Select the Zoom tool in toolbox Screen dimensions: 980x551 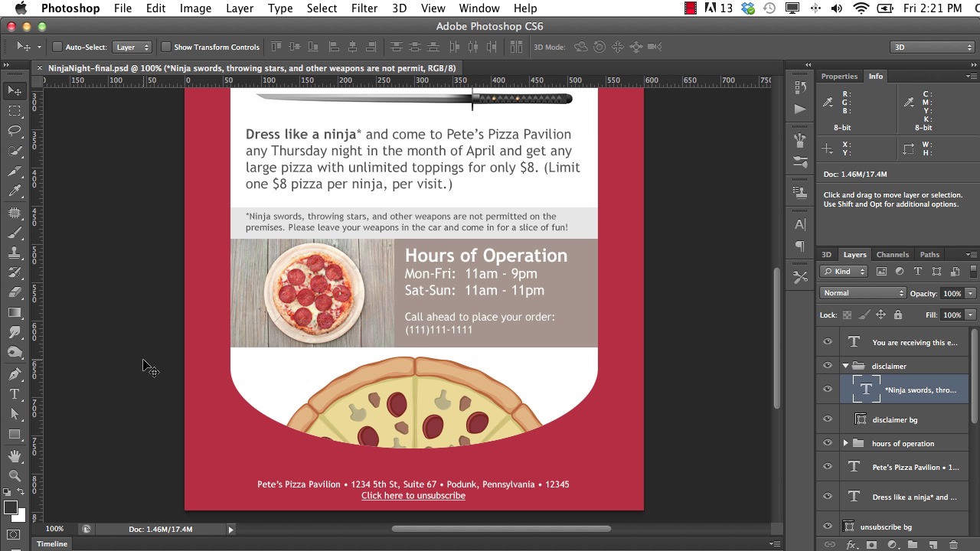point(15,475)
